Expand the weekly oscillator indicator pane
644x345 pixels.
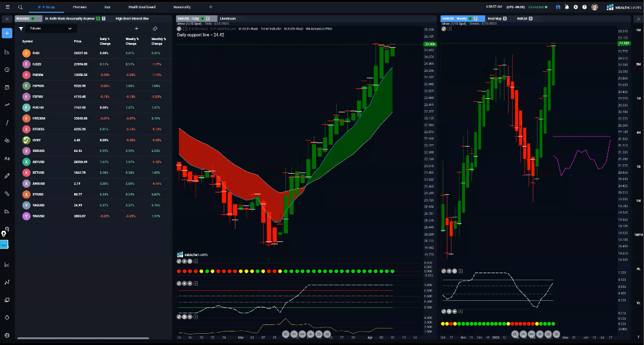tap(460, 271)
